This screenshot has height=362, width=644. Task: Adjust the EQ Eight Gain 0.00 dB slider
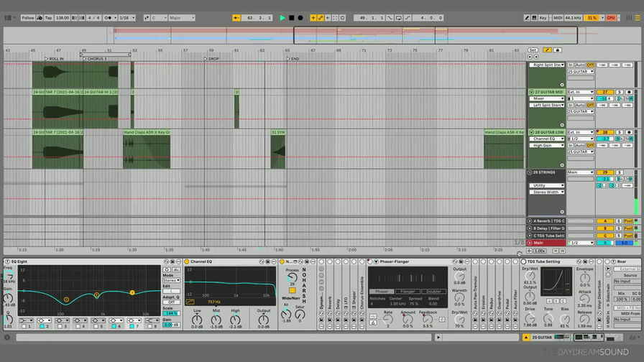tap(171, 325)
